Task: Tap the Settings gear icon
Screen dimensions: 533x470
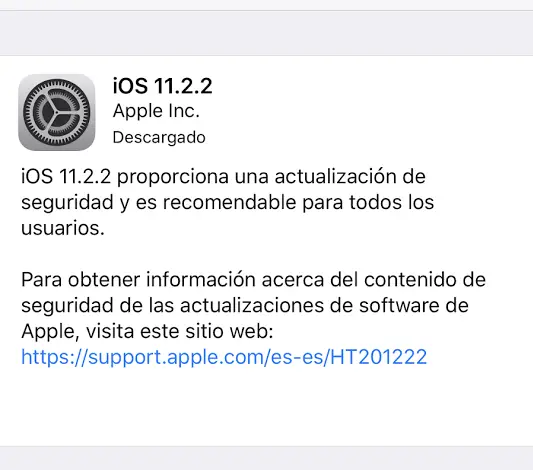Action: click(57, 112)
